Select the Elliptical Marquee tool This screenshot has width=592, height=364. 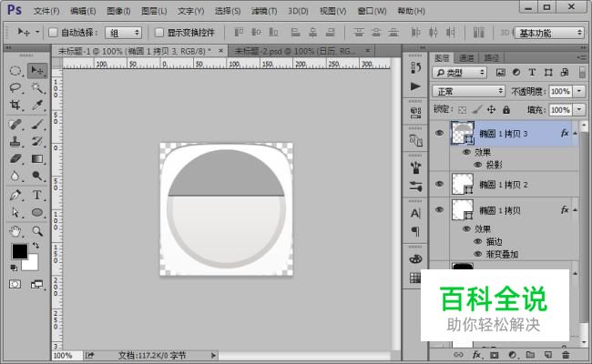15,71
